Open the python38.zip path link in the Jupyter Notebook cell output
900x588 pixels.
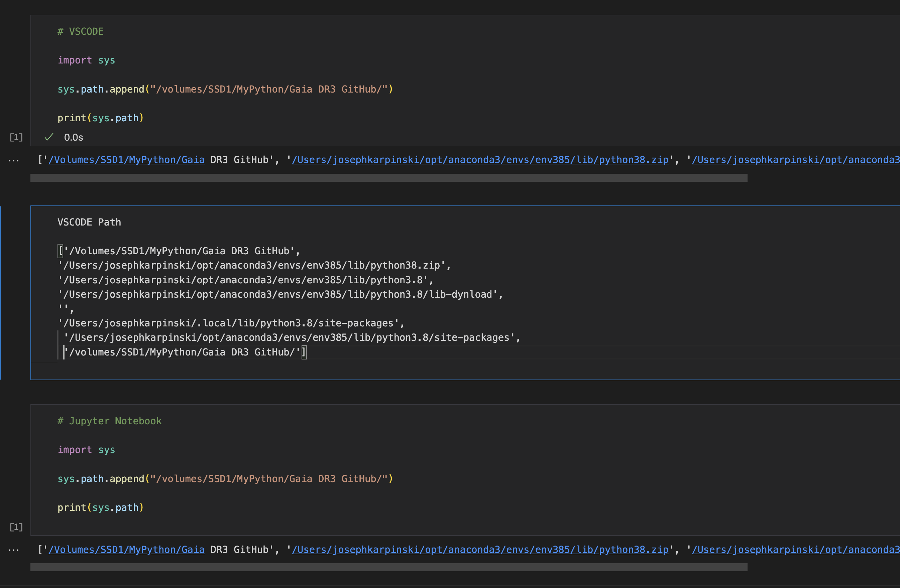point(480,550)
